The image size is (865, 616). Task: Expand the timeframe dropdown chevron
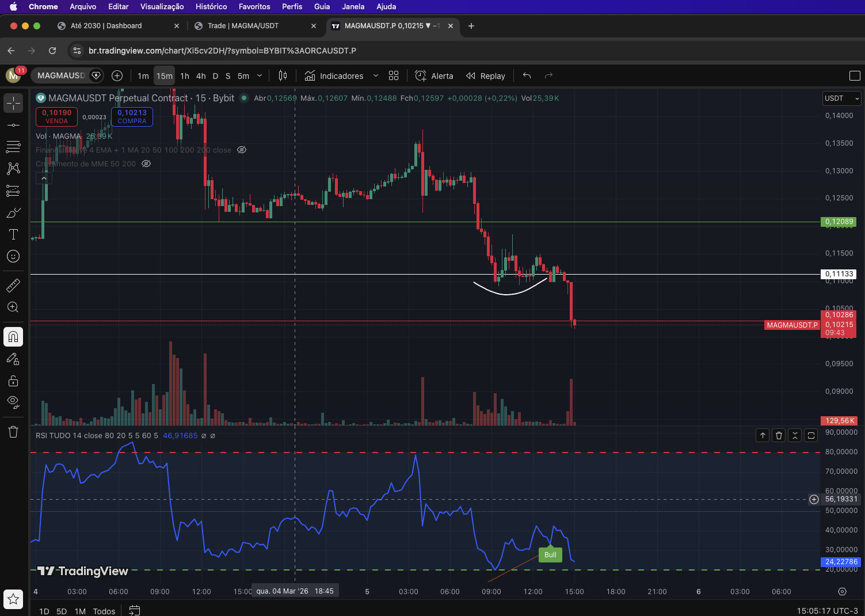[260, 76]
